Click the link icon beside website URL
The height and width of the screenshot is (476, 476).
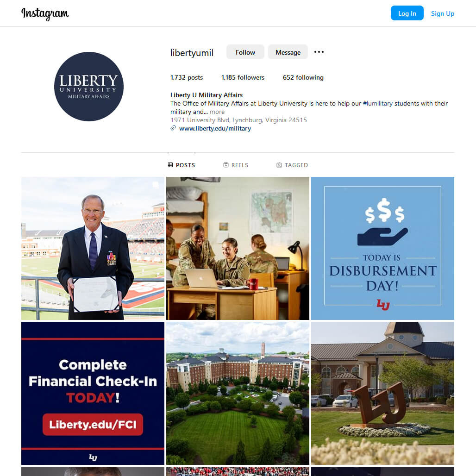point(173,128)
